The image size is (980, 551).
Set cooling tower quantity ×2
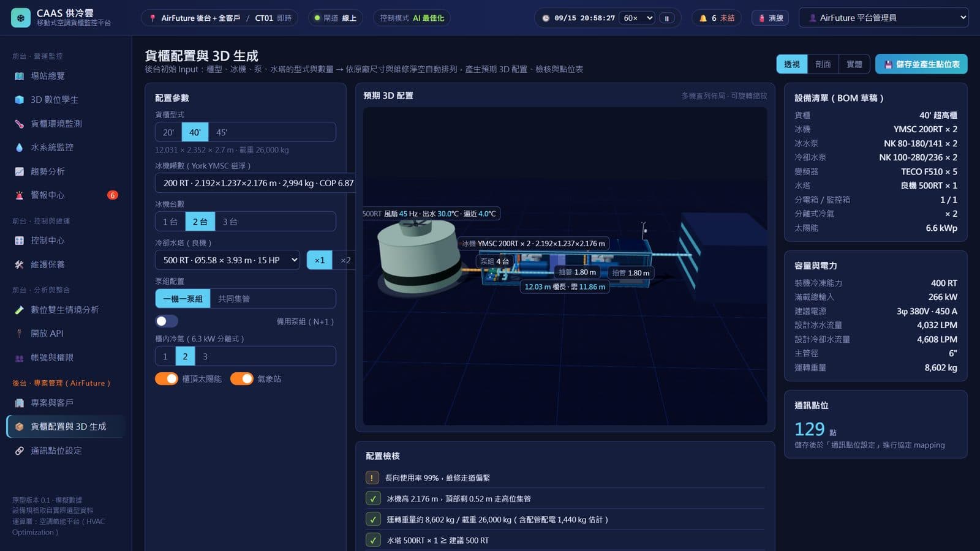tap(345, 260)
